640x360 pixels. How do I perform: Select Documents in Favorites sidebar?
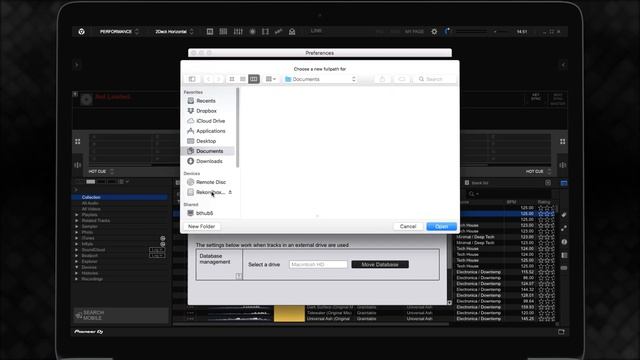(x=209, y=151)
